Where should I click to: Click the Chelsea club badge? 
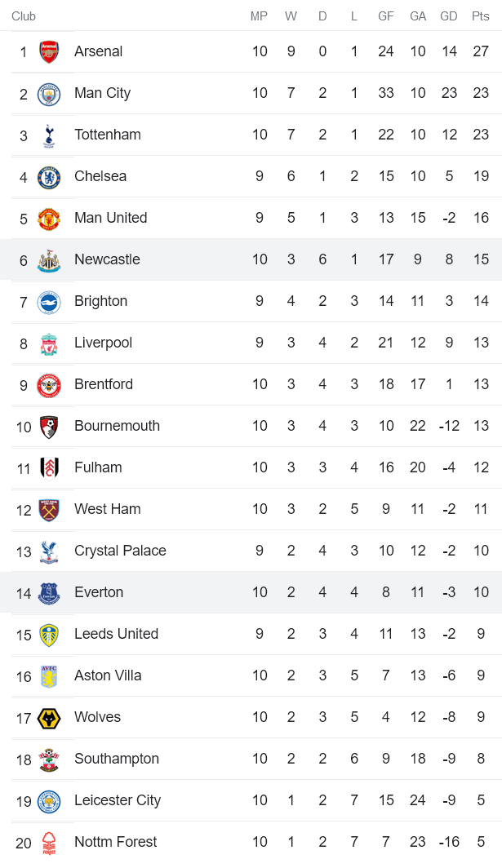[49, 177]
